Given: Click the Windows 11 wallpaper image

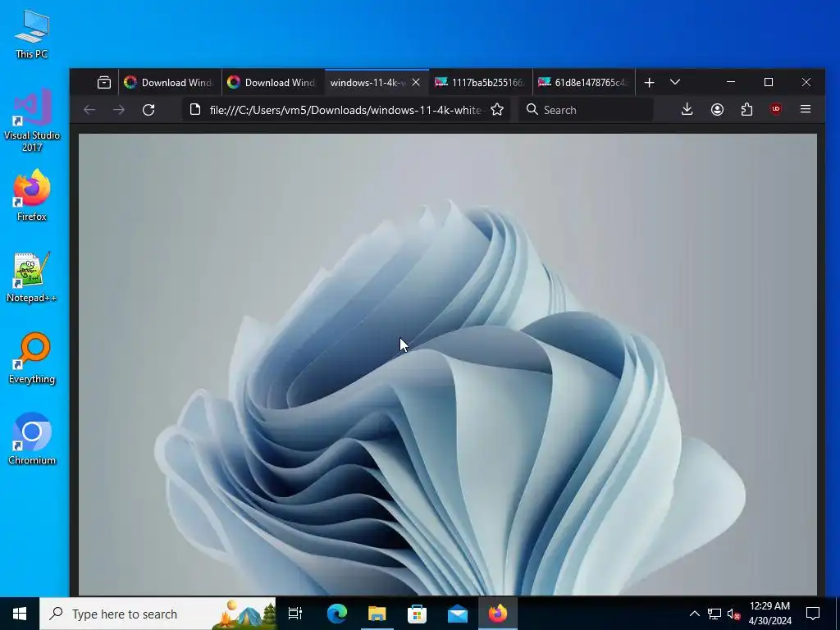Looking at the screenshot, I should (447, 364).
